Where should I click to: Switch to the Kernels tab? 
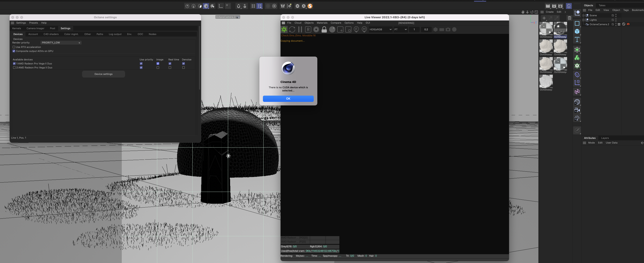tap(17, 28)
